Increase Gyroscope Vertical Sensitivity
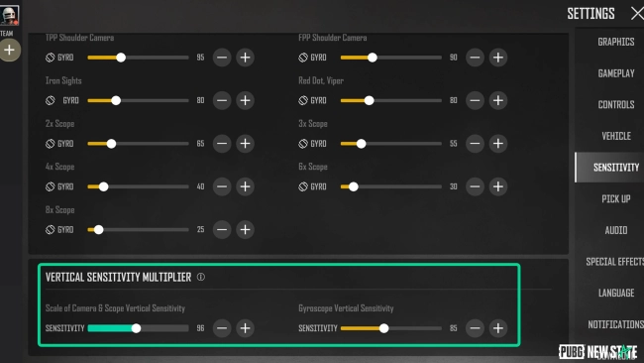Viewport: 644px width, 363px height. [498, 328]
